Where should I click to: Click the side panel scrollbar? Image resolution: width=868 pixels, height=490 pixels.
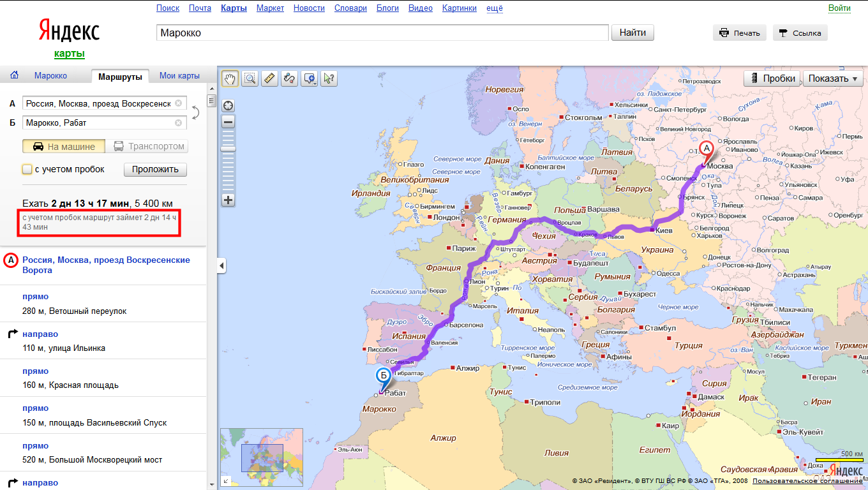(211, 102)
